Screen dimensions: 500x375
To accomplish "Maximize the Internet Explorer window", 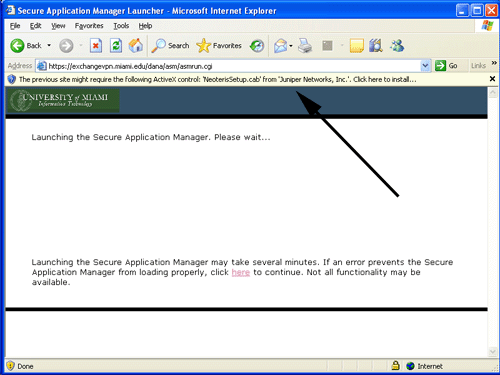I will tap(477, 10).
